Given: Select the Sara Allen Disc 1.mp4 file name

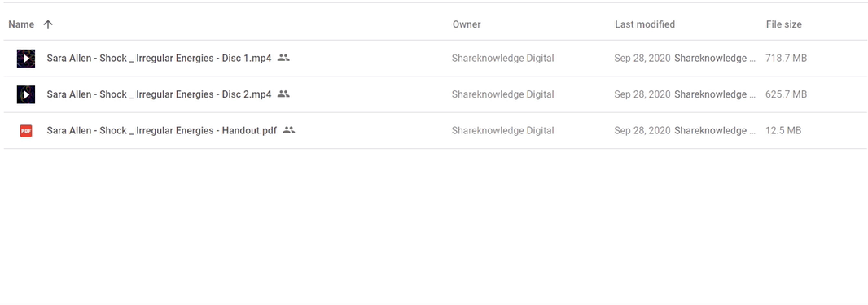Looking at the screenshot, I should coord(159,58).
